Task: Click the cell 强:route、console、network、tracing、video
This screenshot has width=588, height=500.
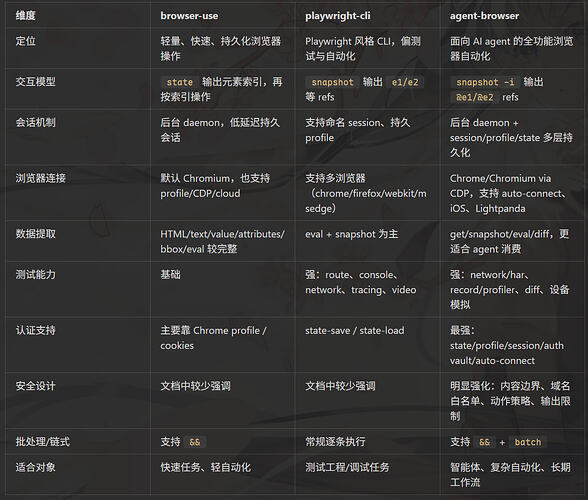Action: [360, 282]
